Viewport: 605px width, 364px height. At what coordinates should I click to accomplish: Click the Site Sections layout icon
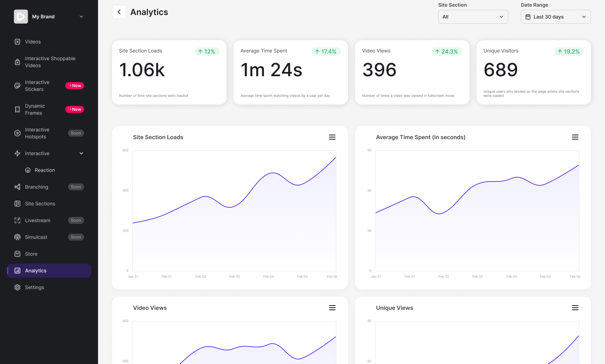coord(18,204)
